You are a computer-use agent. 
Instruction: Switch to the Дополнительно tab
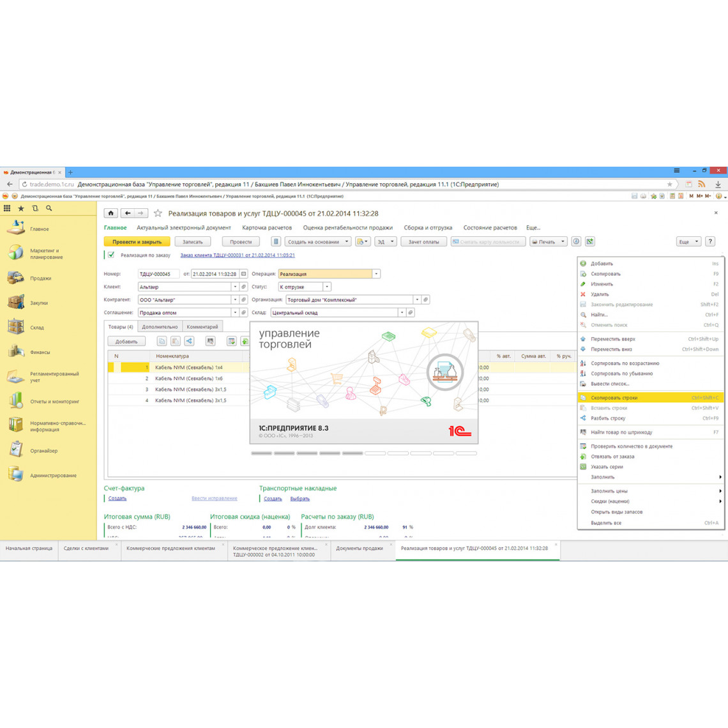coord(160,327)
